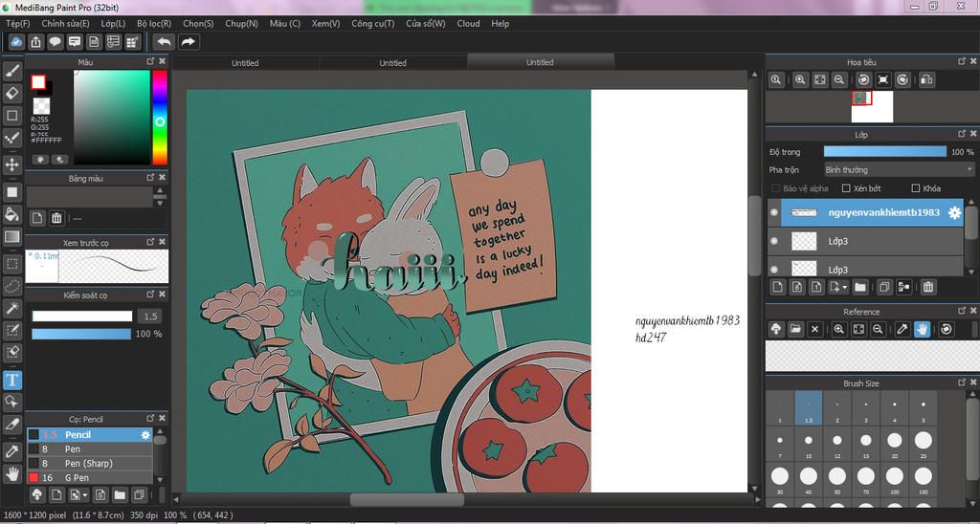Screen dimensions: 980x524
Task: Select the G Pen brush
Action: [89, 477]
